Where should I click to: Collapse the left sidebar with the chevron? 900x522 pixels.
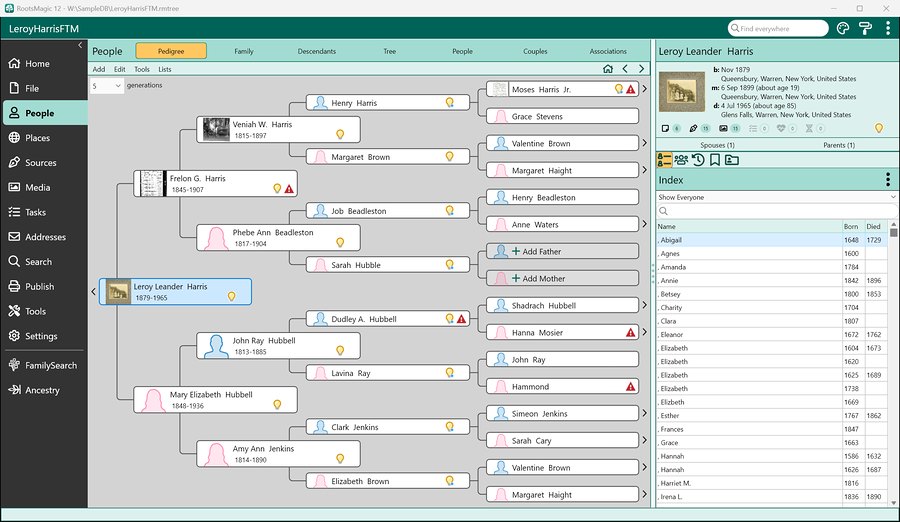point(80,45)
